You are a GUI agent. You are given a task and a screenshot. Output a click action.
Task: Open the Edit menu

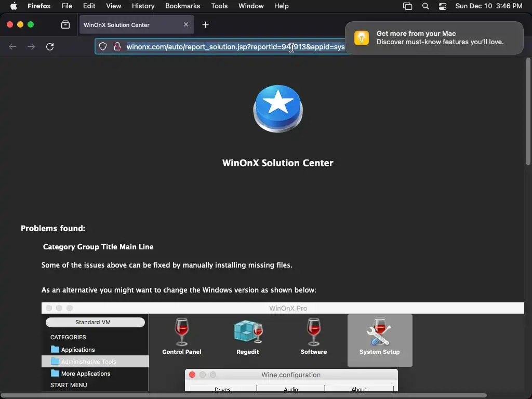pos(89,6)
